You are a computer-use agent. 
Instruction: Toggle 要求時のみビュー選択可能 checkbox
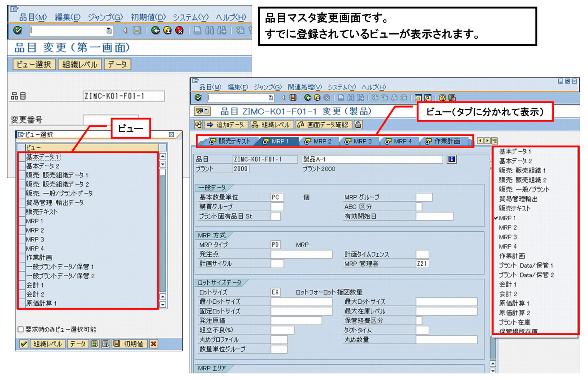click(21, 329)
